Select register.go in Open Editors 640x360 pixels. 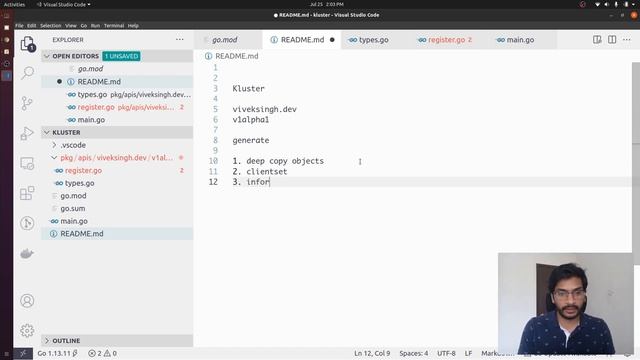click(x=117, y=107)
